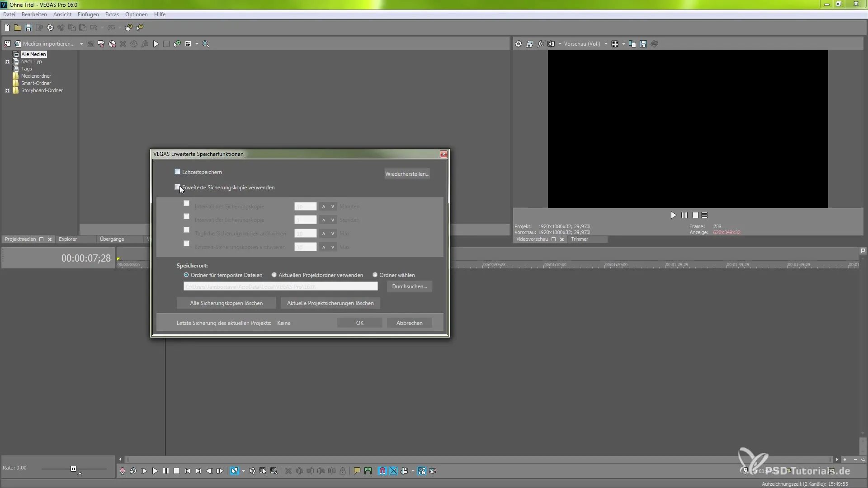Check the Minuten backup interval box
The width and height of the screenshot is (868, 488).
(186, 203)
